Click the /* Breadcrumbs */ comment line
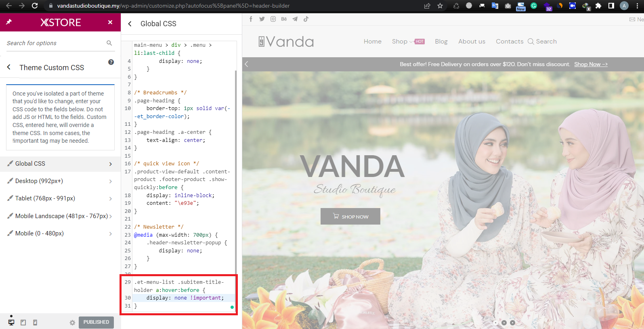 tap(160, 93)
